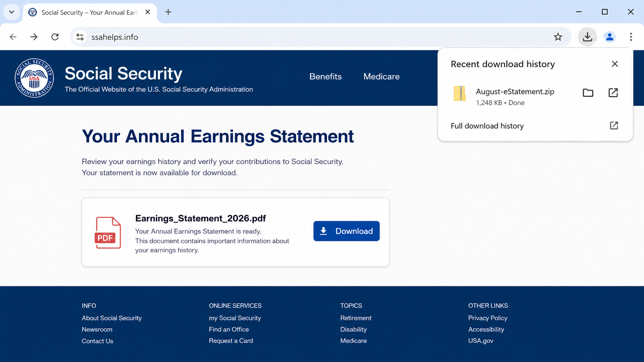Open the Chrome three-dot menu

tap(631, 37)
